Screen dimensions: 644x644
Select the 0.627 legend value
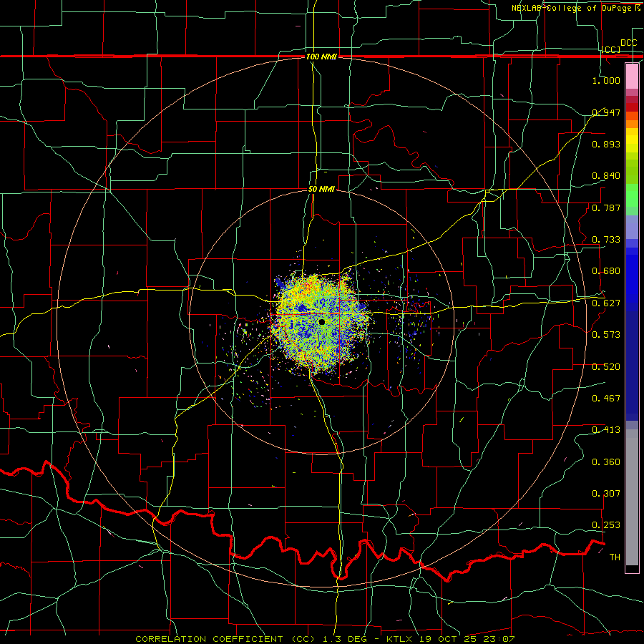pos(606,303)
